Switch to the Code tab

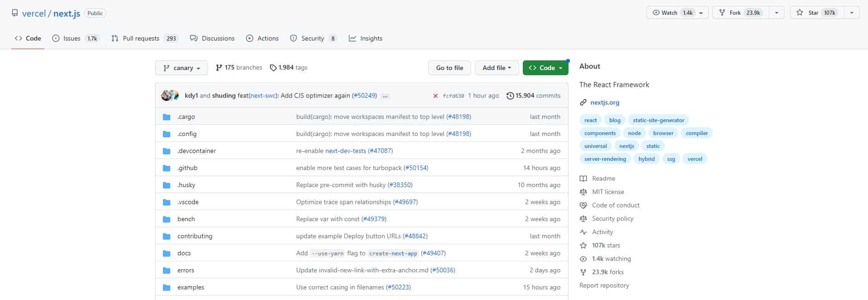[28, 39]
